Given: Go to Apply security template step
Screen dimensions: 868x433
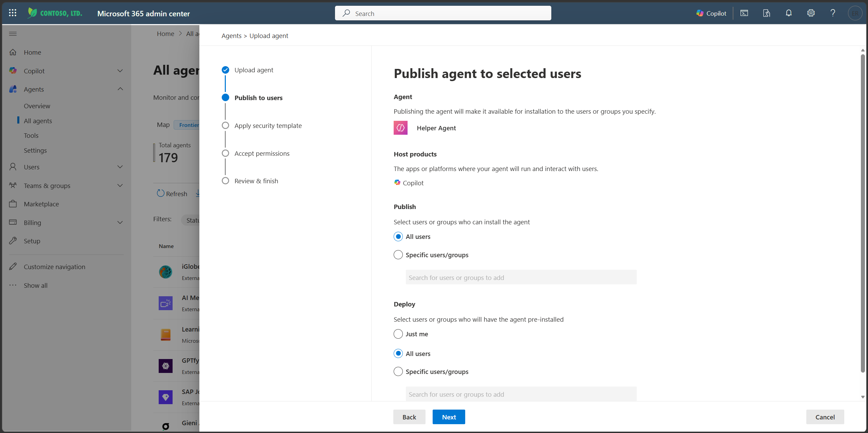Looking at the screenshot, I should (268, 126).
